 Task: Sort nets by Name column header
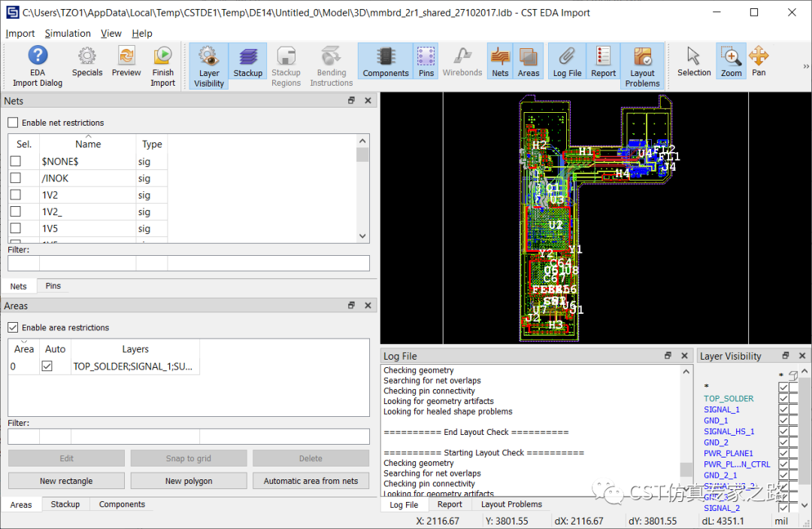click(87, 144)
